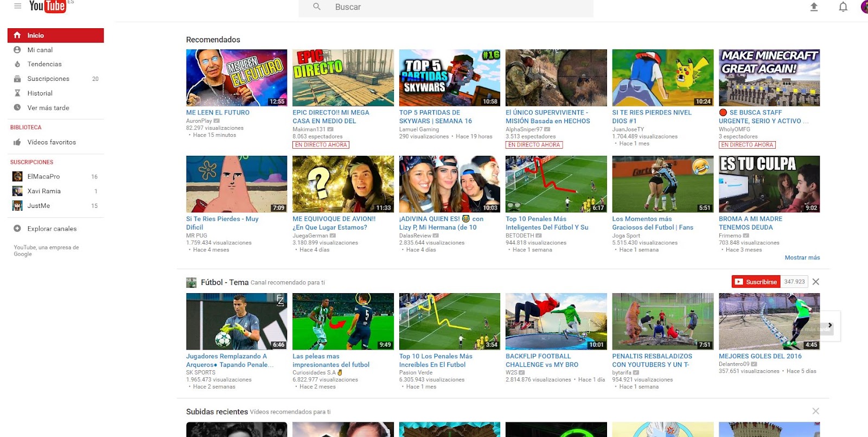Open Las peleas mas impresionantes title

pyautogui.click(x=331, y=360)
